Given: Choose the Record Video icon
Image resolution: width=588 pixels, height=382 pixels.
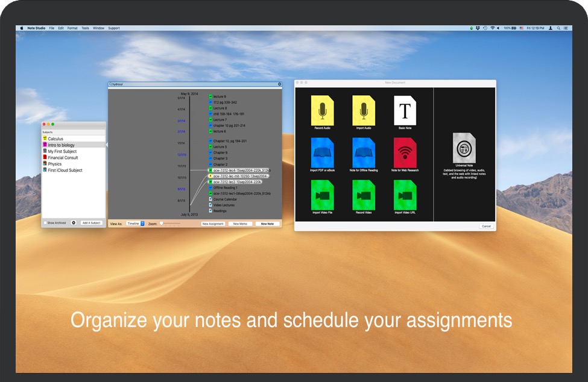Looking at the screenshot, I should click(364, 195).
